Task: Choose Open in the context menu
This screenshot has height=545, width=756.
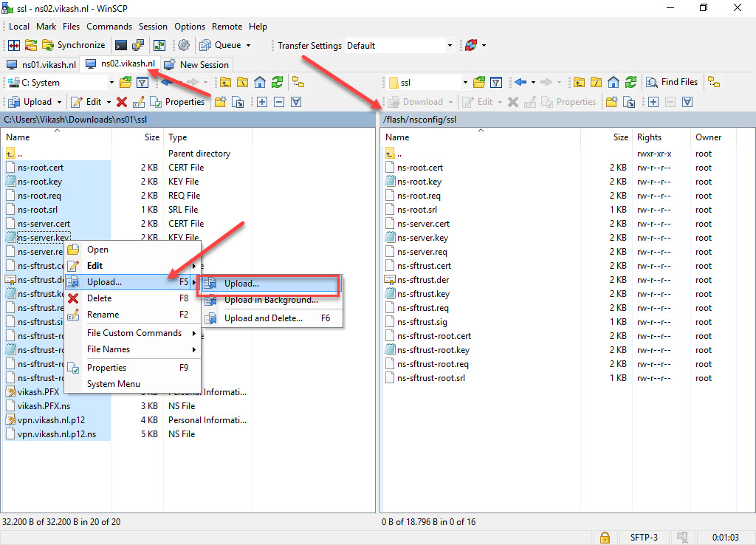Action: 133,250
